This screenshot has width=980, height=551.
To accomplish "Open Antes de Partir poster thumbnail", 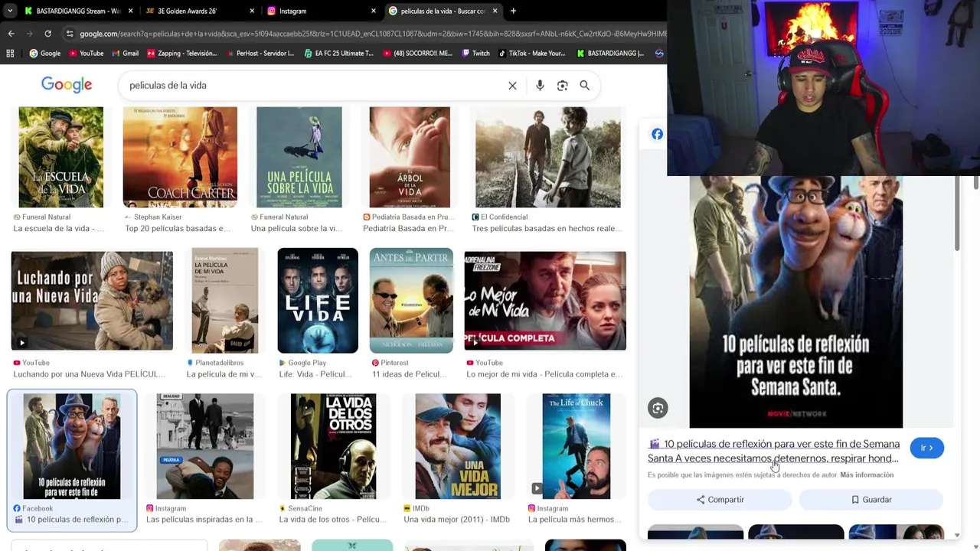I will coord(411,300).
